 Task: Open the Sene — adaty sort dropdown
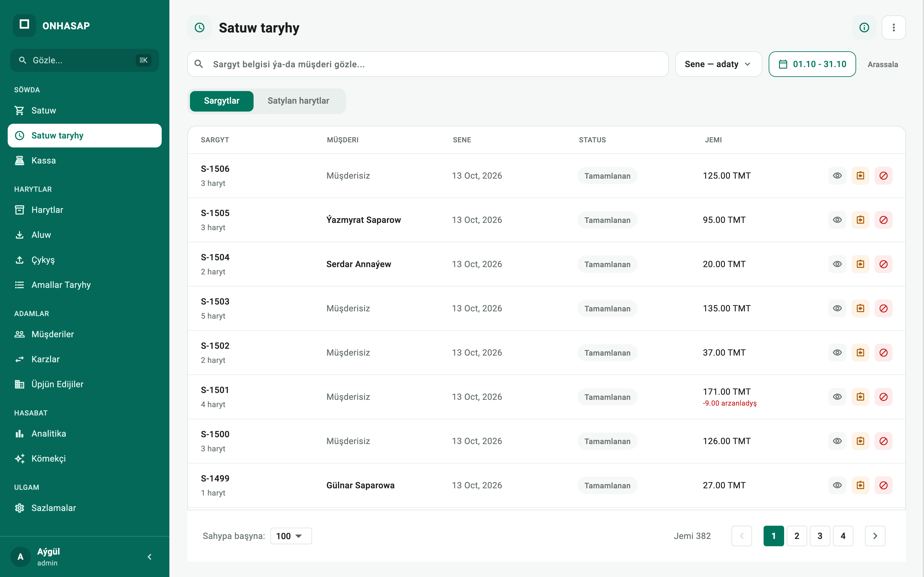pos(718,64)
